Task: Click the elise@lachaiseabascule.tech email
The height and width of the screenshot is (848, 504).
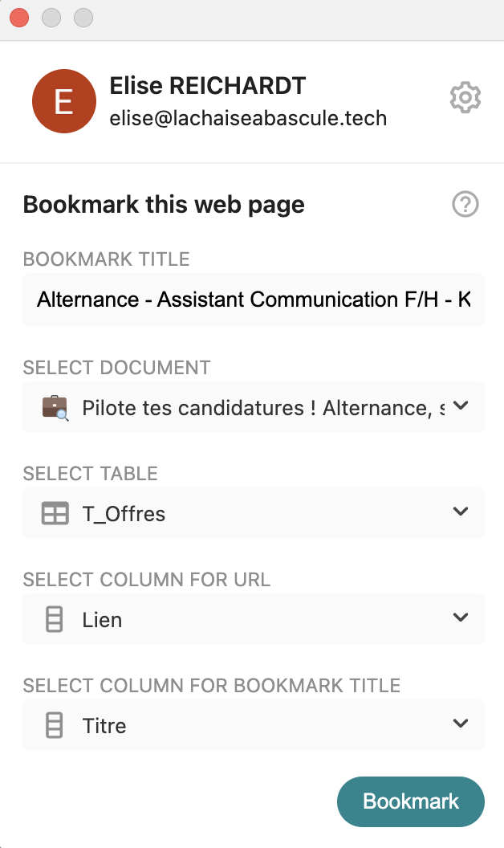Action: 248,119
